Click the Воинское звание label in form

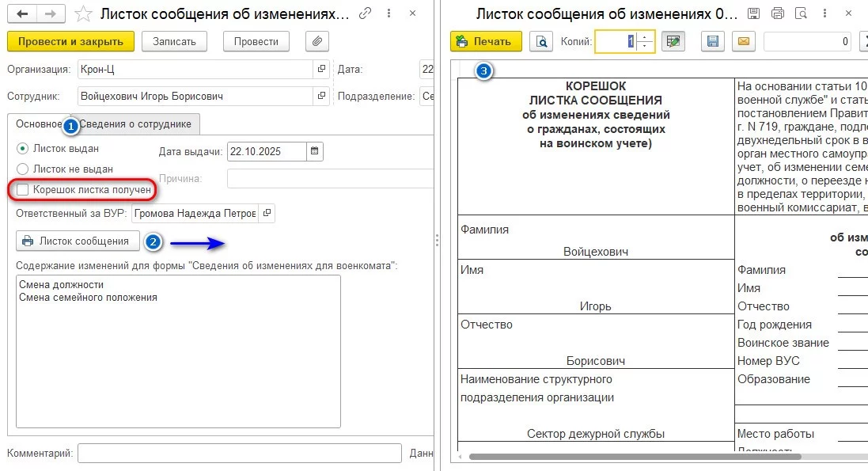click(x=783, y=343)
